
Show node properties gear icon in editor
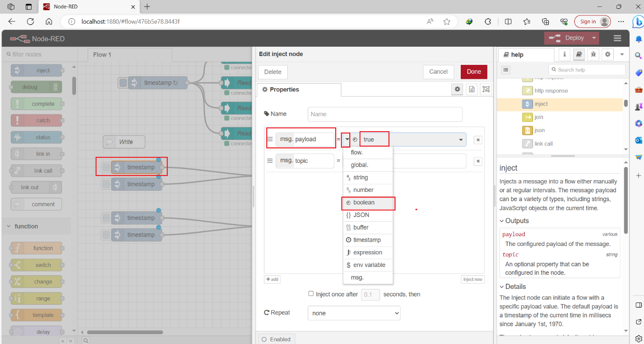(x=457, y=89)
